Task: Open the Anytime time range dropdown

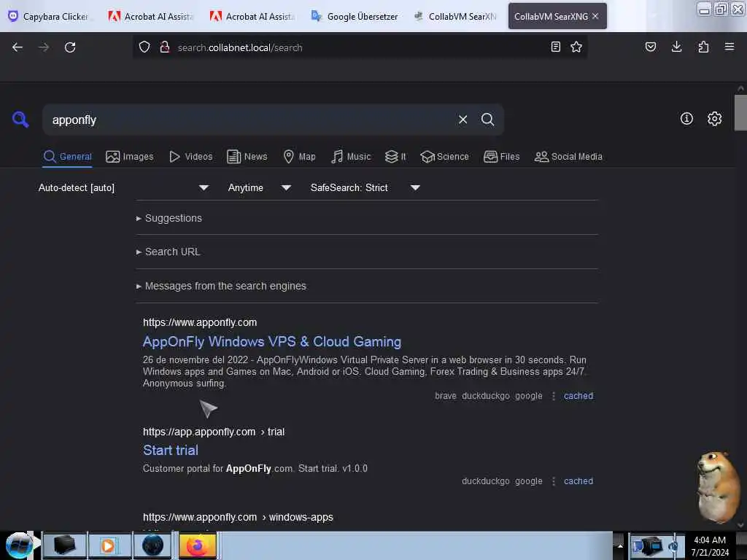Action: click(x=260, y=187)
